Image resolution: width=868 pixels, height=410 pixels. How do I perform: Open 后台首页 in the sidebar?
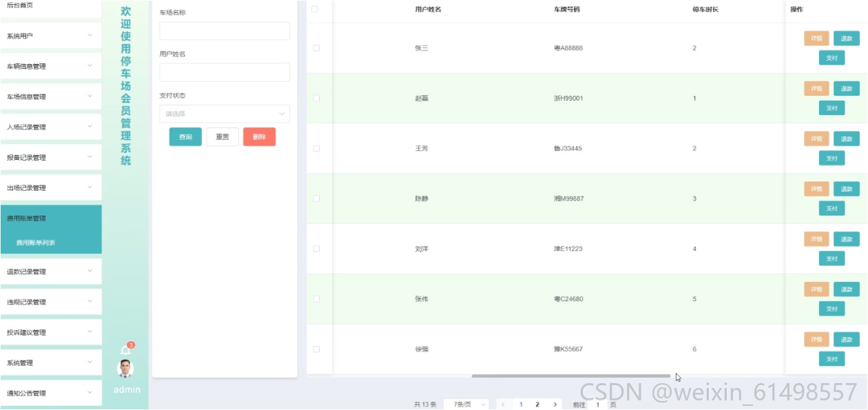pyautogui.click(x=51, y=7)
